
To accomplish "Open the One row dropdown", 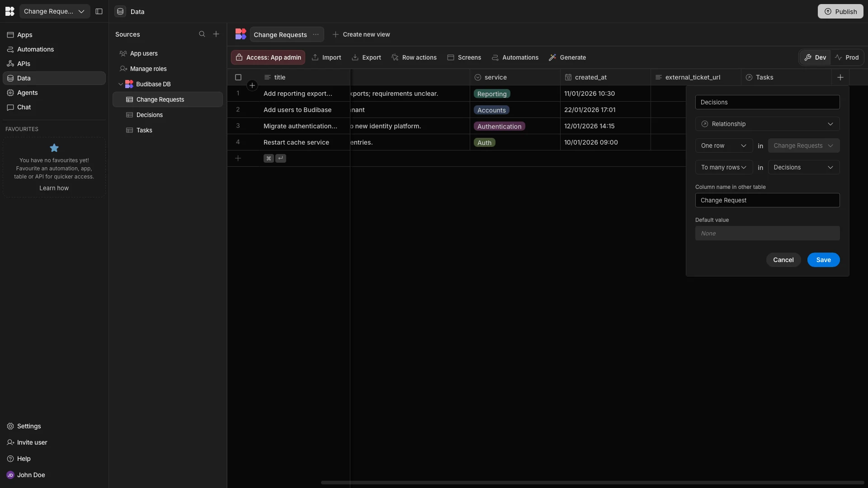I will (723, 145).
